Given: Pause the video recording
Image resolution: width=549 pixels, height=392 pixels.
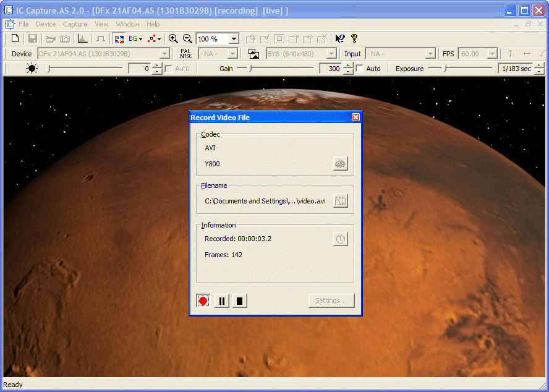Looking at the screenshot, I should click(x=221, y=301).
